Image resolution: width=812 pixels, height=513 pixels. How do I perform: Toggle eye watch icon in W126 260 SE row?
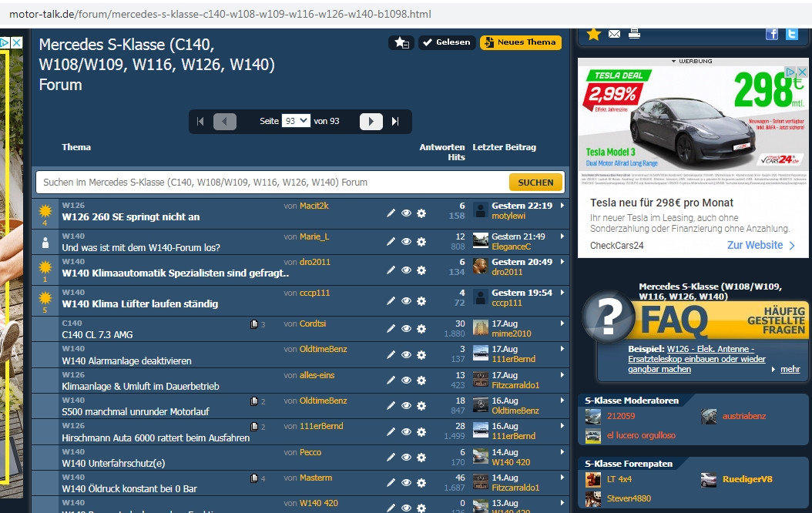point(407,213)
